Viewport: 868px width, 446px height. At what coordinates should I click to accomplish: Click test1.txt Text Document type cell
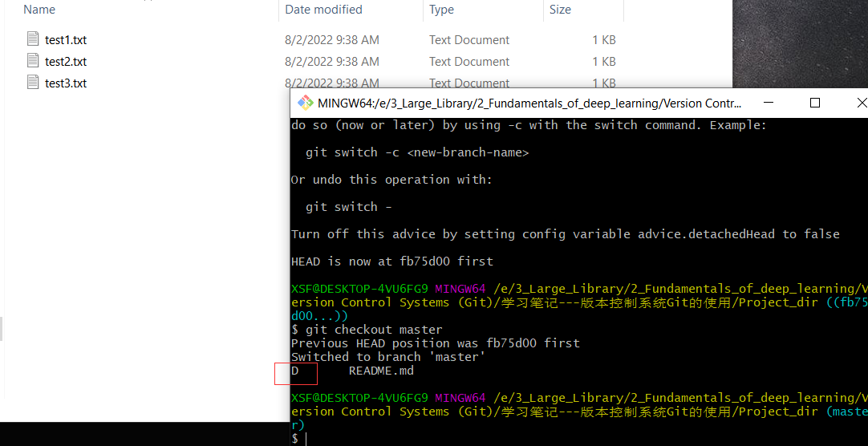tap(468, 40)
